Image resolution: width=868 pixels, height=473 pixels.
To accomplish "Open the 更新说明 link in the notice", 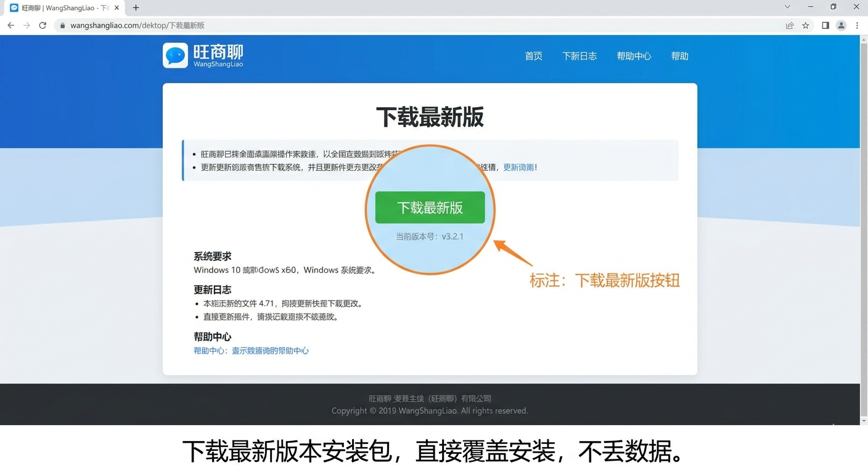I will click(x=518, y=167).
